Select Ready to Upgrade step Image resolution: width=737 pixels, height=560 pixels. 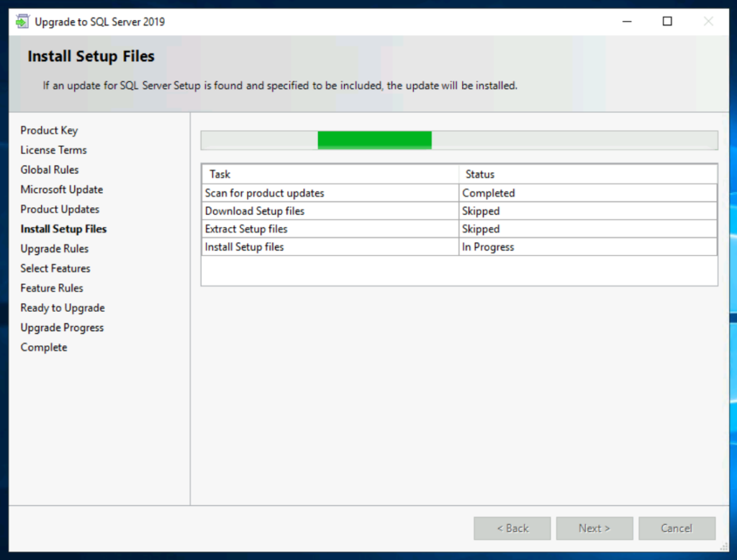63,308
